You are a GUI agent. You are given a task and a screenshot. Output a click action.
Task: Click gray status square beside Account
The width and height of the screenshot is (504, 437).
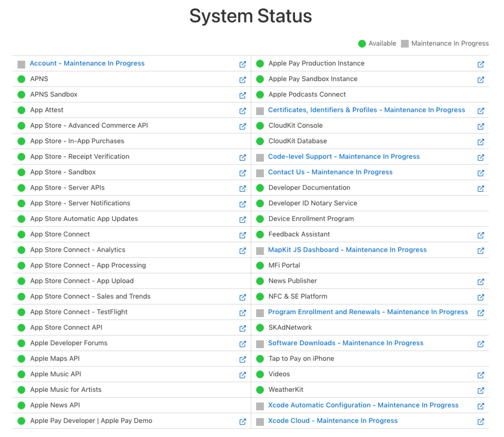(21, 65)
